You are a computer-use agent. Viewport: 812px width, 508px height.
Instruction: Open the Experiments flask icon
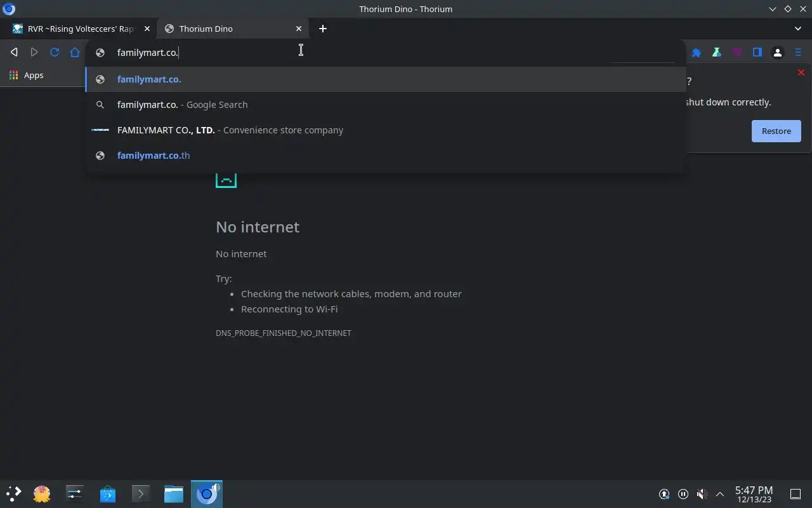tap(717, 53)
